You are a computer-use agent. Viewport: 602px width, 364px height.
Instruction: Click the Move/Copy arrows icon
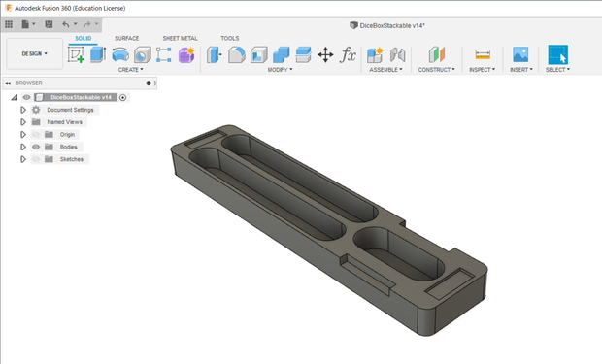point(325,54)
